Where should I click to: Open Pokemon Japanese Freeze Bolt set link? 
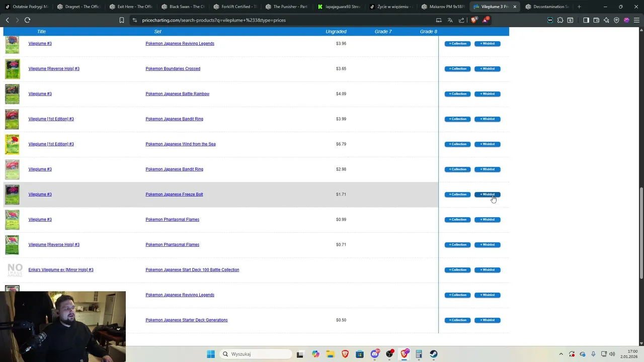[174, 195]
